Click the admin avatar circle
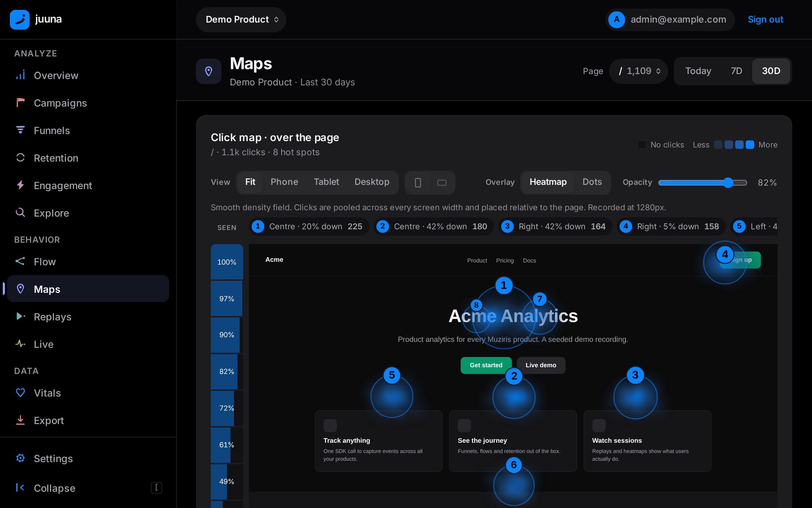812x508 pixels. coord(616,19)
